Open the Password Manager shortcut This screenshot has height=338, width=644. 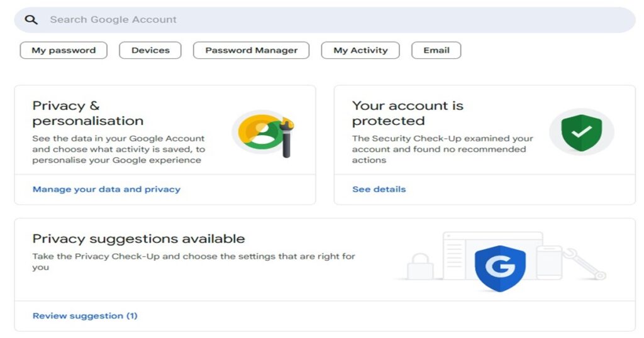(x=252, y=50)
